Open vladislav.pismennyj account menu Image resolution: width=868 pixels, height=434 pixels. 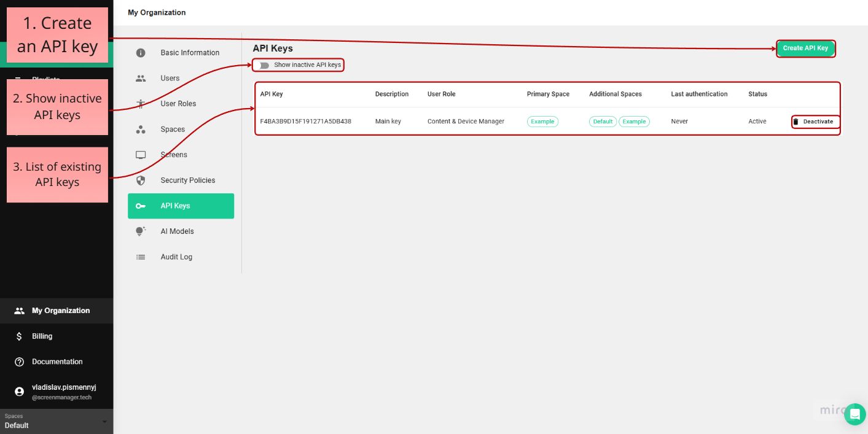click(57, 392)
